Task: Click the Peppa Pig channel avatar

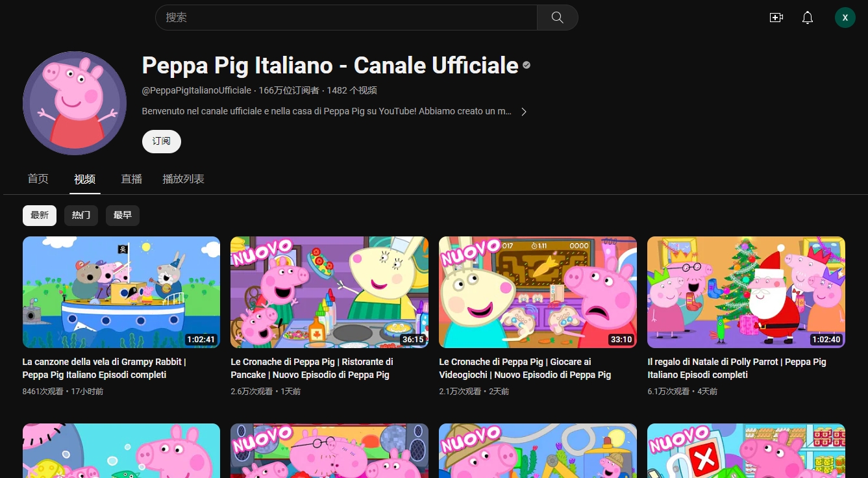Action: 75,103
